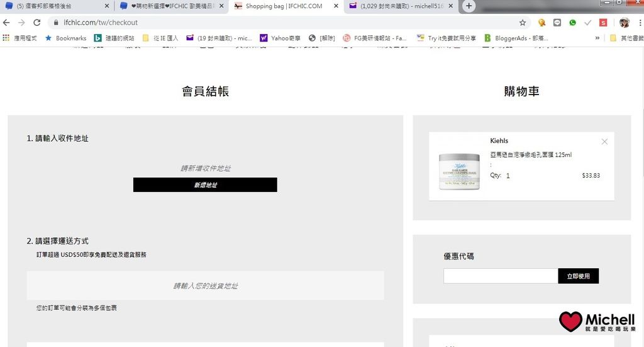Screen dimensions: 644x347
Task: Click the 2. 請選擇運送方式 heading
Action: (x=57, y=241)
